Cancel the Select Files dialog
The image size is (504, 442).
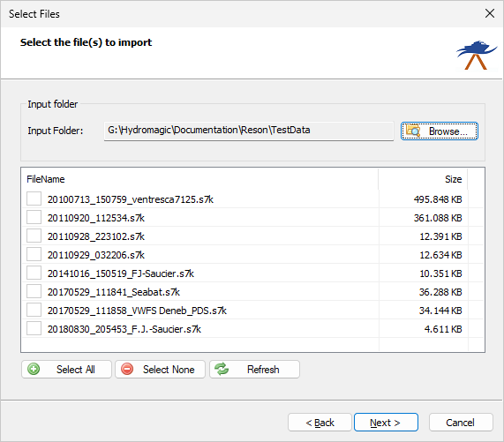click(x=461, y=423)
